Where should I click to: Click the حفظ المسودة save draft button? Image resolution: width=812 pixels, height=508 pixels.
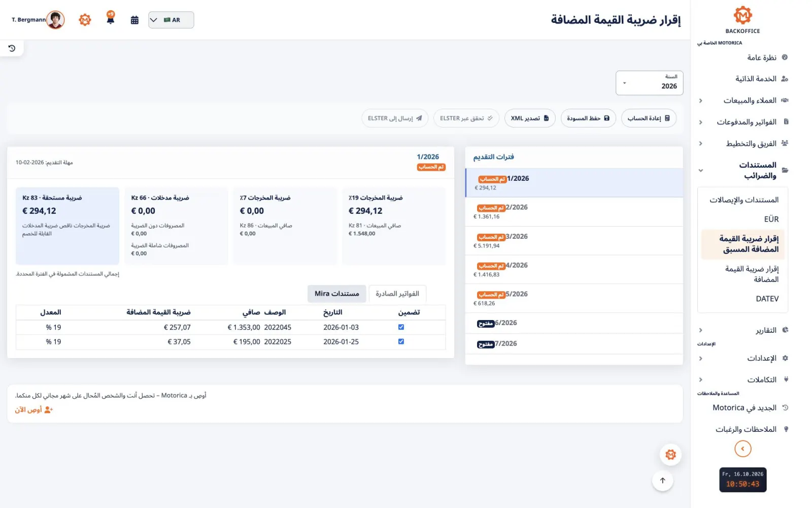[588, 118]
